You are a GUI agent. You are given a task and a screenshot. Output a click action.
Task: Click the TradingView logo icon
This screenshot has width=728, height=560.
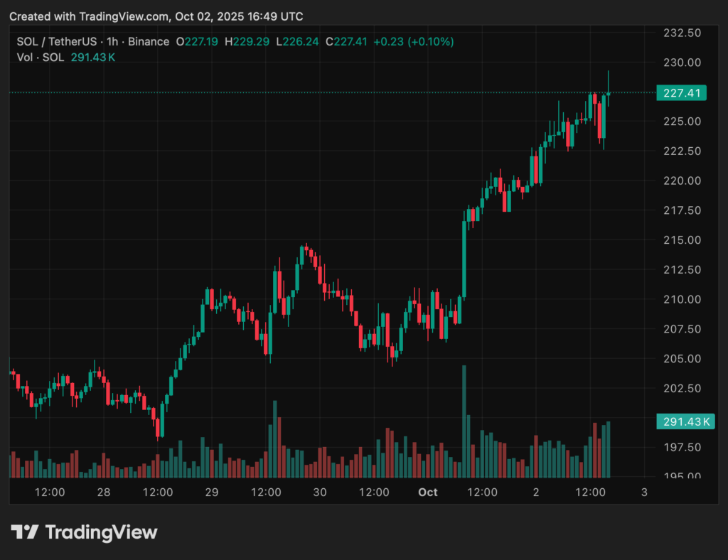[25, 532]
